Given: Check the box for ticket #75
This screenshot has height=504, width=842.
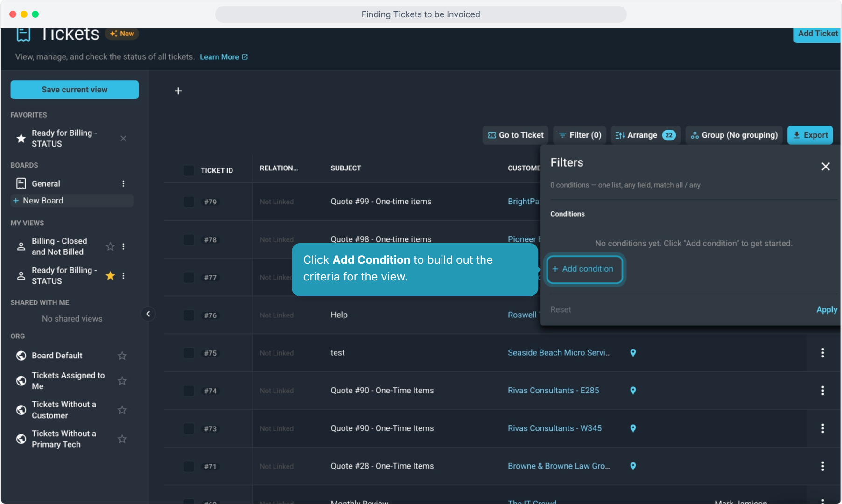Looking at the screenshot, I should (189, 353).
